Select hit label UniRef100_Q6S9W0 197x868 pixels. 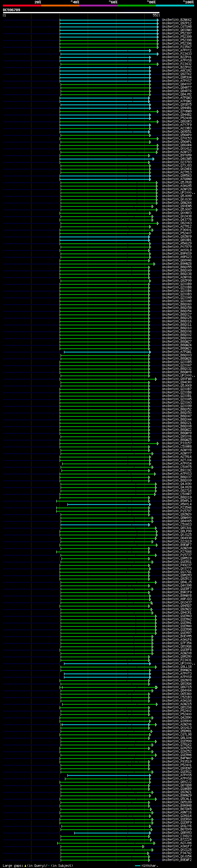coord(177,30)
